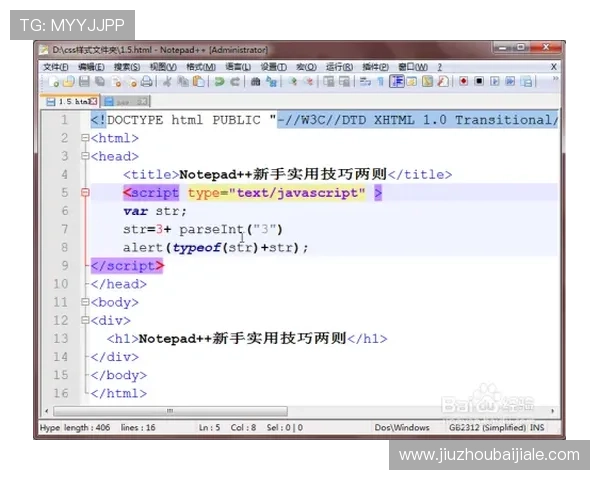Click the Redo arrow icon
600x480 pixels.
pyautogui.click(x=235, y=82)
